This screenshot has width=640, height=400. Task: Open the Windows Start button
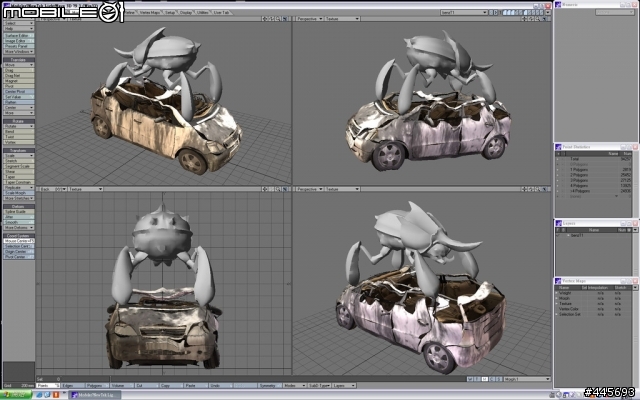[16, 395]
